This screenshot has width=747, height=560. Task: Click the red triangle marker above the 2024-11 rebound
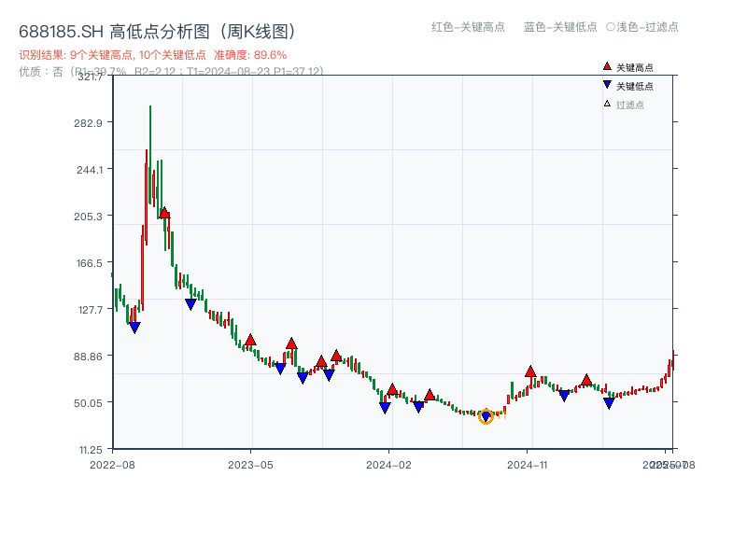(x=530, y=370)
